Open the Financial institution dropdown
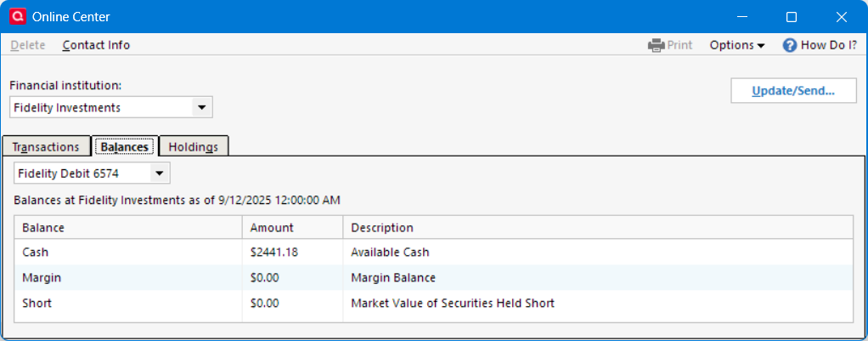Image resolution: width=868 pixels, height=341 pixels. (110, 107)
